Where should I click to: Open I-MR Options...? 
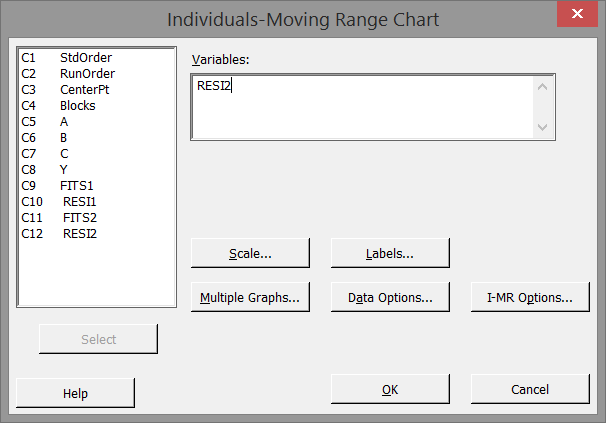(x=530, y=297)
